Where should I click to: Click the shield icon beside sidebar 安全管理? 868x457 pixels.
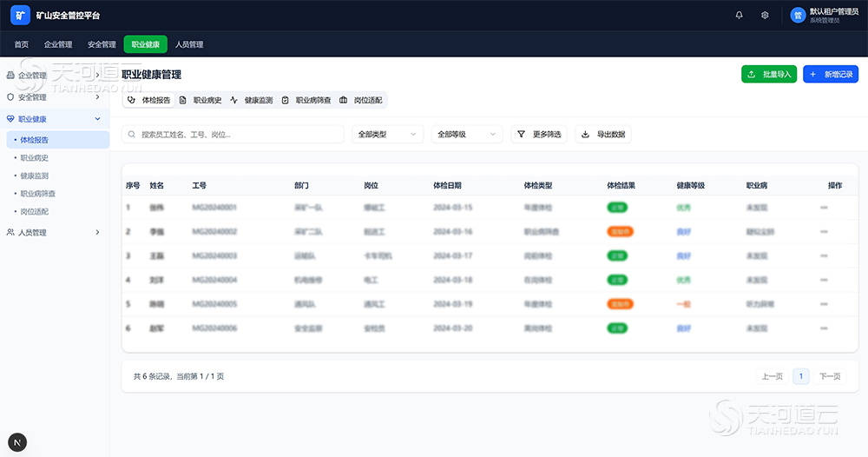click(10, 97)
